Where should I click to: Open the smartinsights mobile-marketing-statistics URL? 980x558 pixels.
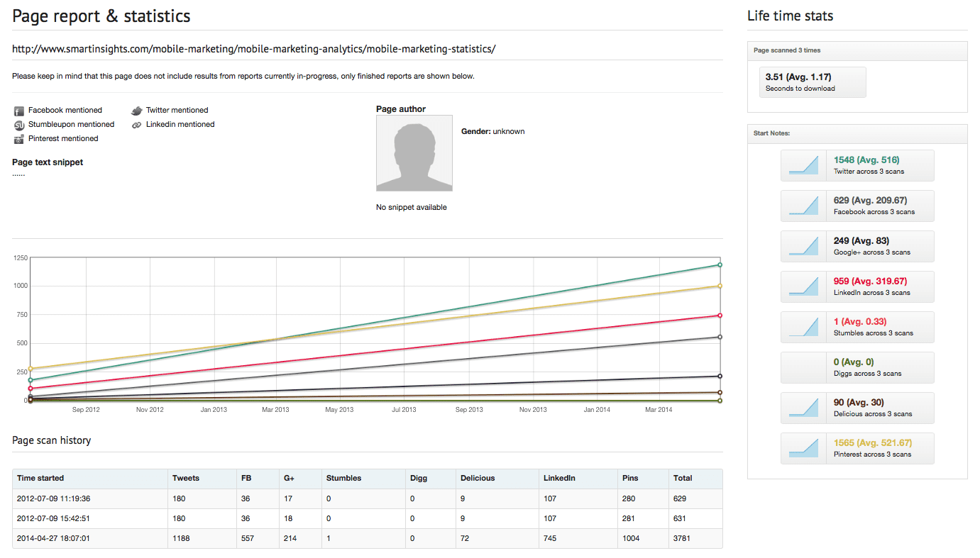254,49
